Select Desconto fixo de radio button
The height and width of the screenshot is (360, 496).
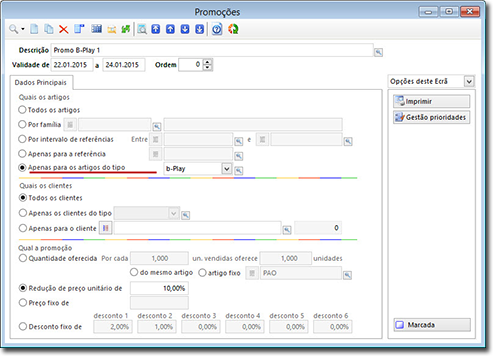pos(23,326)
